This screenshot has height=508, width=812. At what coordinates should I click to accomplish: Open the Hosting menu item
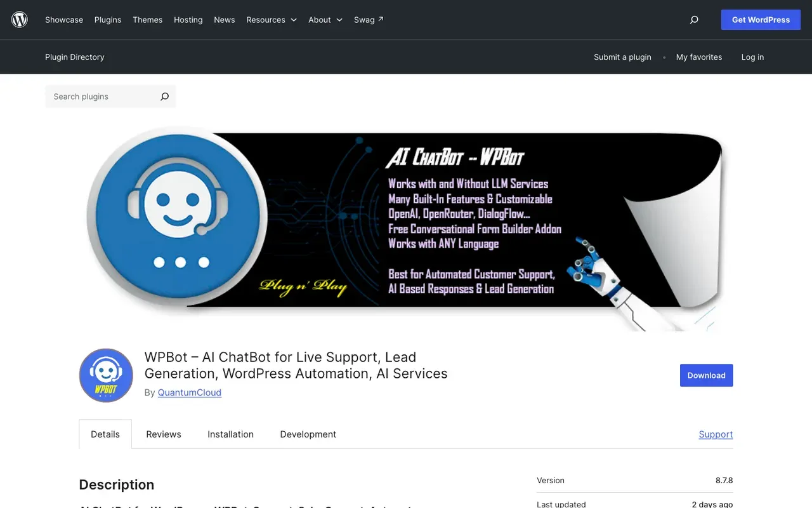coord(188,20)
